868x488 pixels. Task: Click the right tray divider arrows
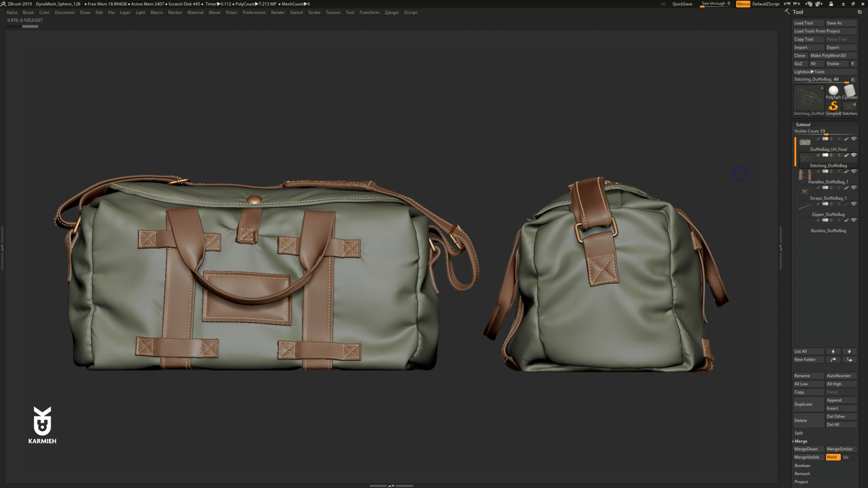tap(781, 248)
